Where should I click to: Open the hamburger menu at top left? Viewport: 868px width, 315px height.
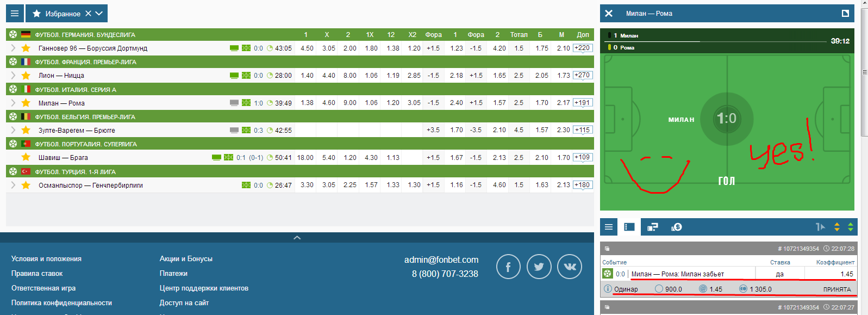[x=15, y=13]
